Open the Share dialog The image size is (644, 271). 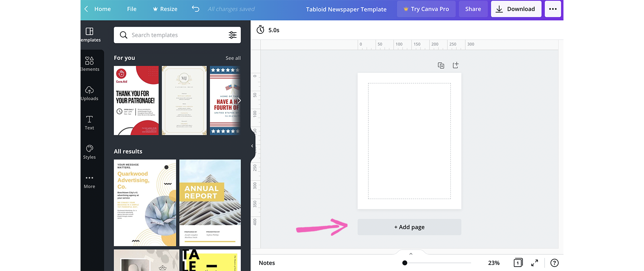coord(473,9)
